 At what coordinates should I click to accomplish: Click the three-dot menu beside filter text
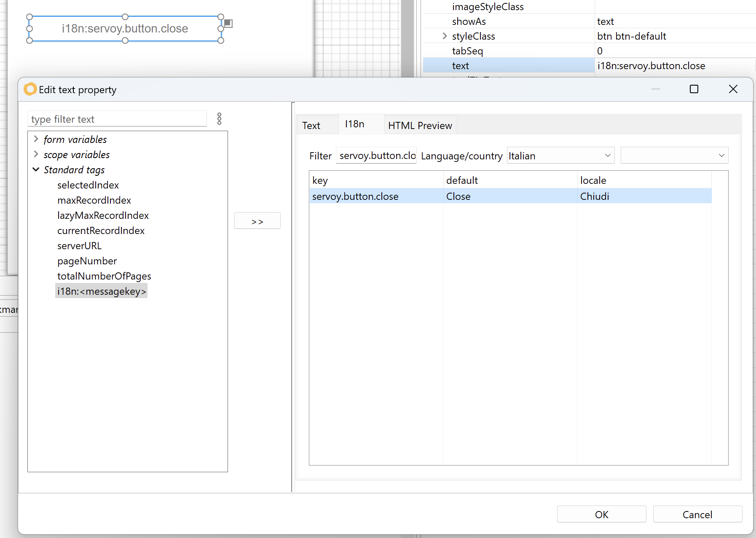(219, 119)
